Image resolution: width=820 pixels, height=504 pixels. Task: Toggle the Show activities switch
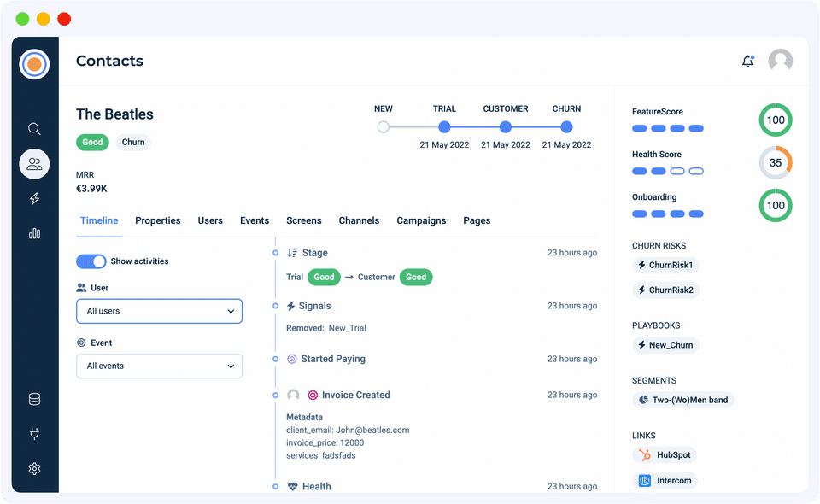coord(91,261)
